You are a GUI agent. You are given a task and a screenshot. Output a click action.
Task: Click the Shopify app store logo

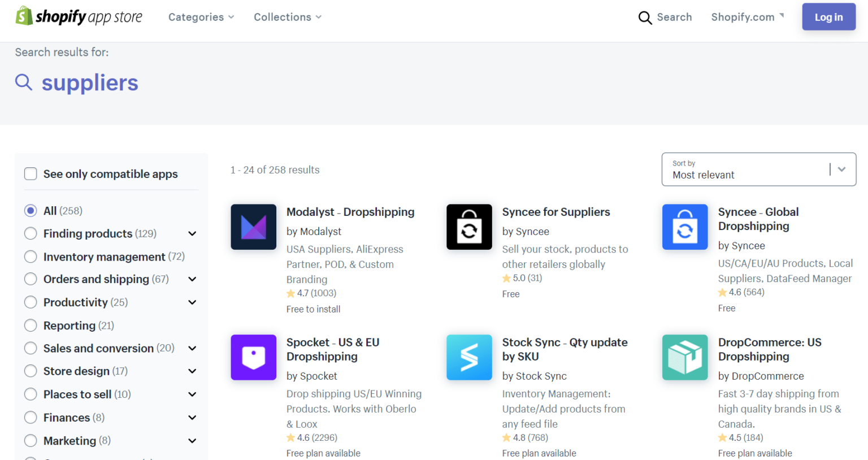(79, 16)
